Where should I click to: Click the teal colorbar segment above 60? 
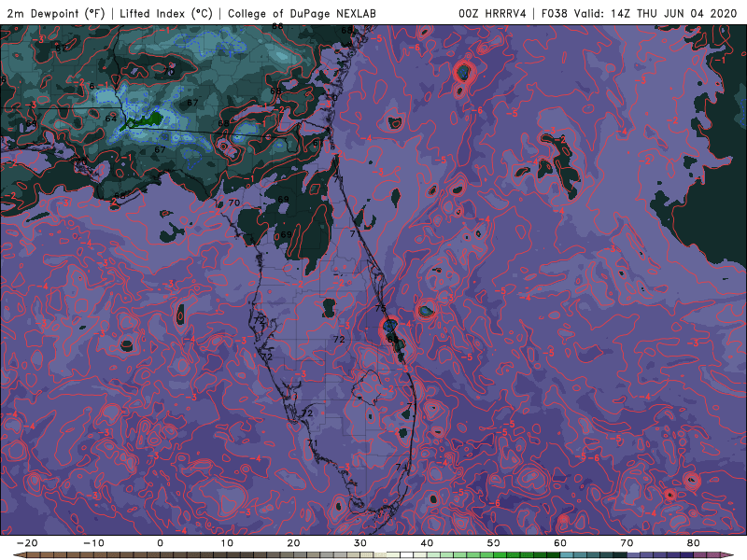coord(567,555)
